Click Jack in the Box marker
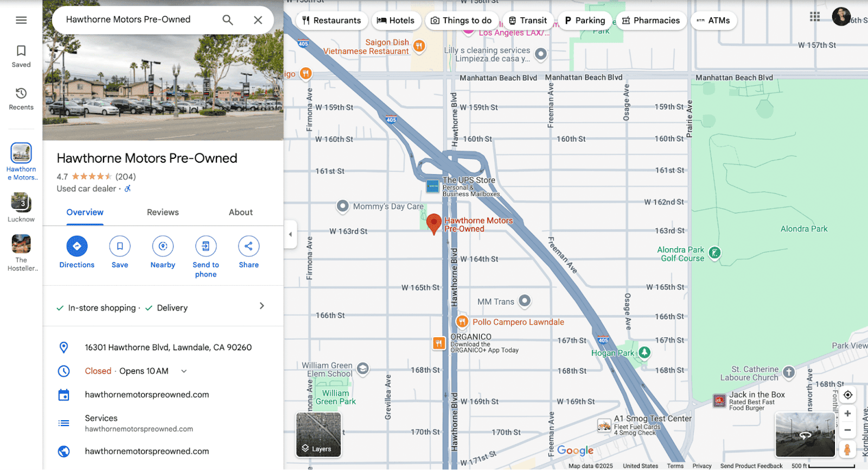Viewport: 868px width, 470px height. [719, 401]
